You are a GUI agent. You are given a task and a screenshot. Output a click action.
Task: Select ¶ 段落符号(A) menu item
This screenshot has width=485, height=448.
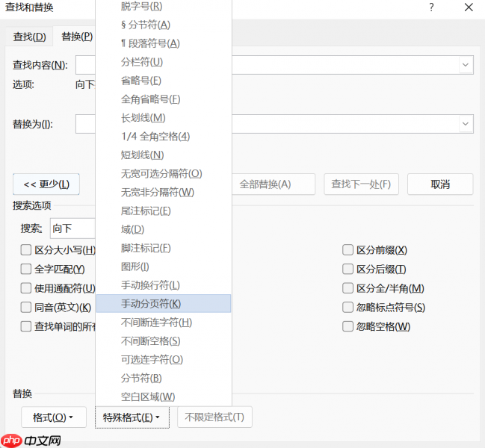164,43
